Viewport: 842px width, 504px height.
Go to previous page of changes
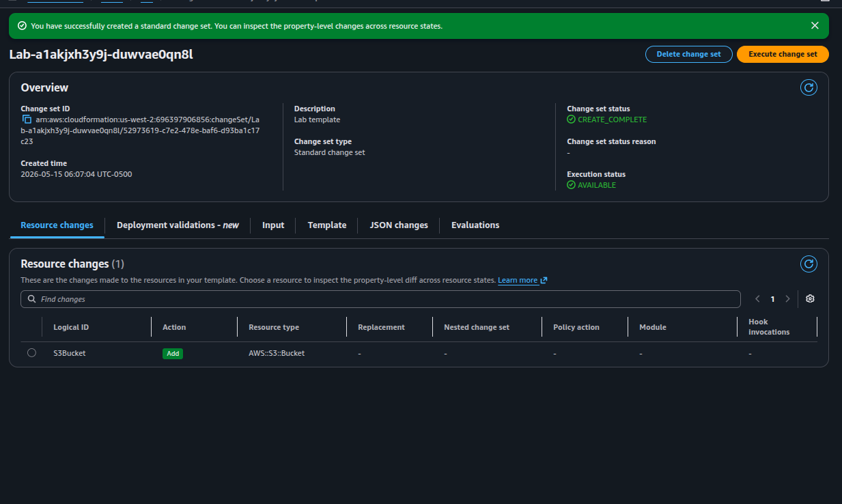pyautogui.click(x=757, y=299)
